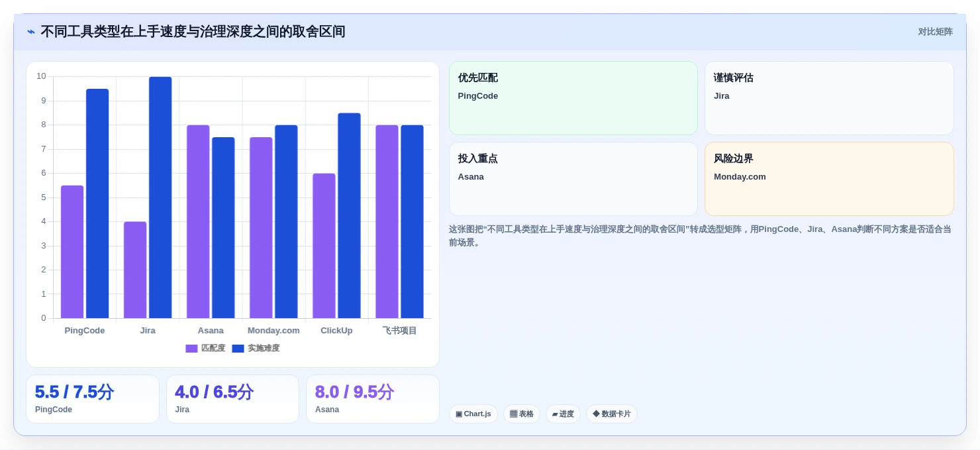Click the y-axis value 10
The width and height of the screenshot is (980, 450).
click(x=41, y=76)
